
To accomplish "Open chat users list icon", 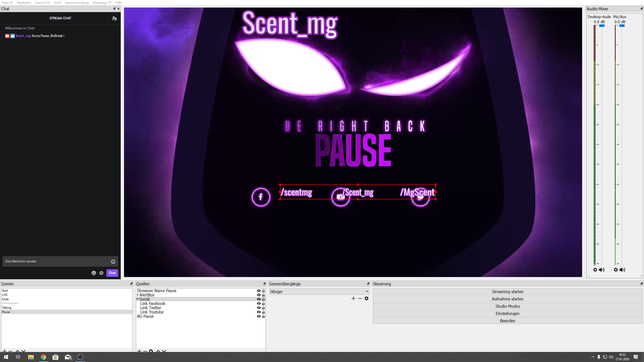I will 114,18.
